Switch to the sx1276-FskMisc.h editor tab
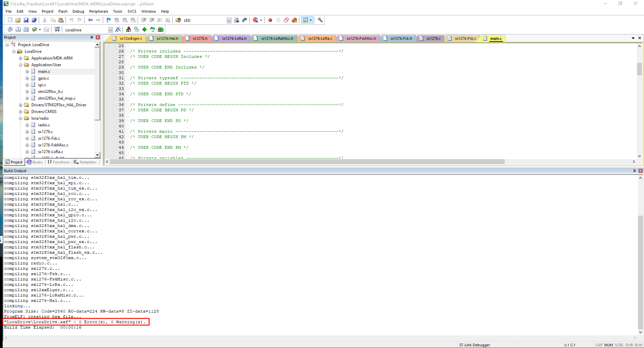 pyautogui.click(x=358, y=38)
